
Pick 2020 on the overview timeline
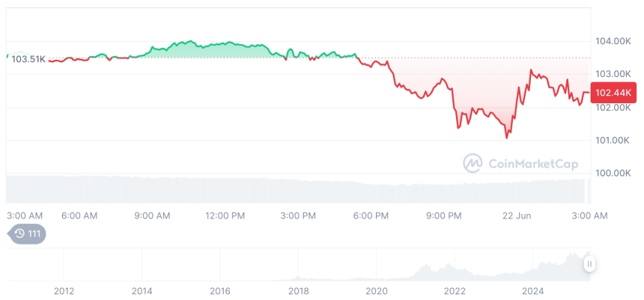(x=376, y=290)
